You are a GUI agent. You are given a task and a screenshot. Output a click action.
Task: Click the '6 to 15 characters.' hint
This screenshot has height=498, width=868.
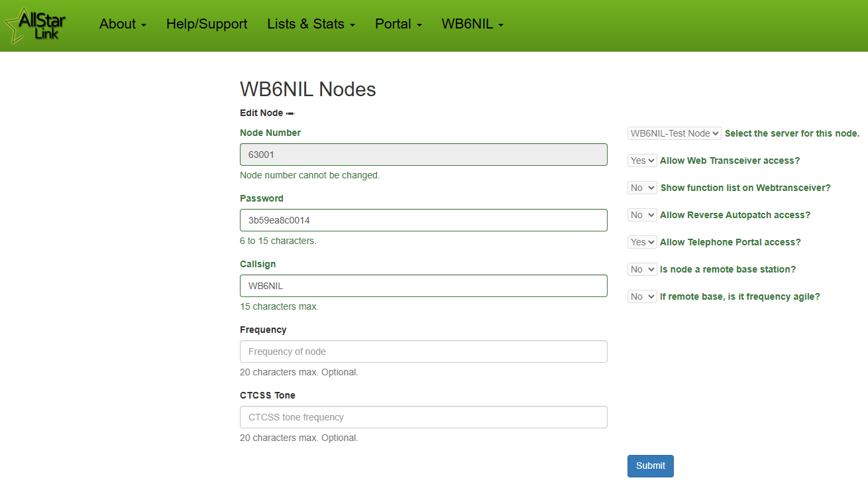[278, 241]
